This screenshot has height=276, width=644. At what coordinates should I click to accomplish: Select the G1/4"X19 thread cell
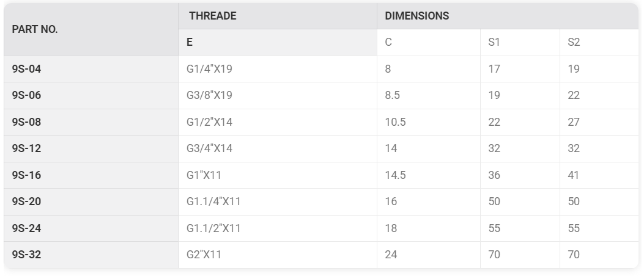click(278, 69)
